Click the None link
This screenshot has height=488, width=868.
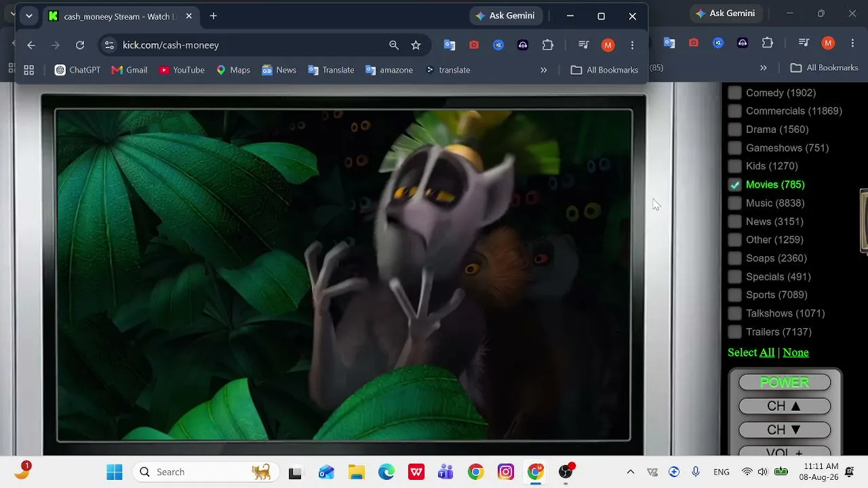click(795, 352)
